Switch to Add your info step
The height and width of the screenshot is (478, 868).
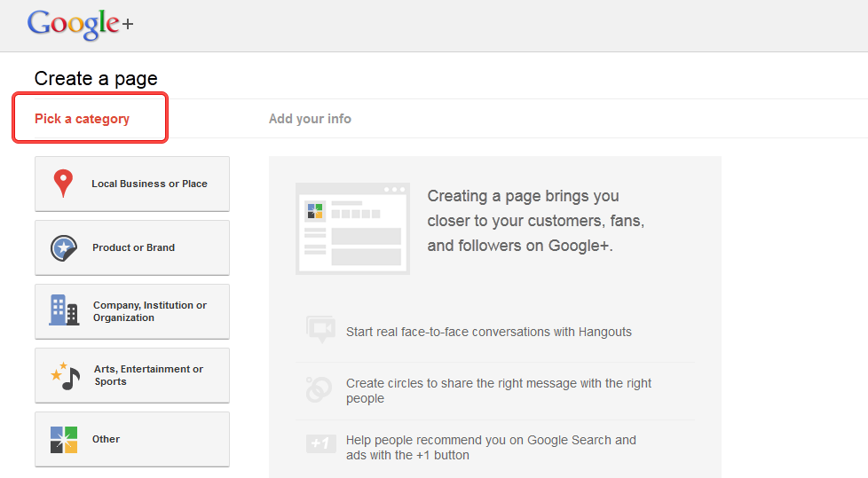(310, 119)
